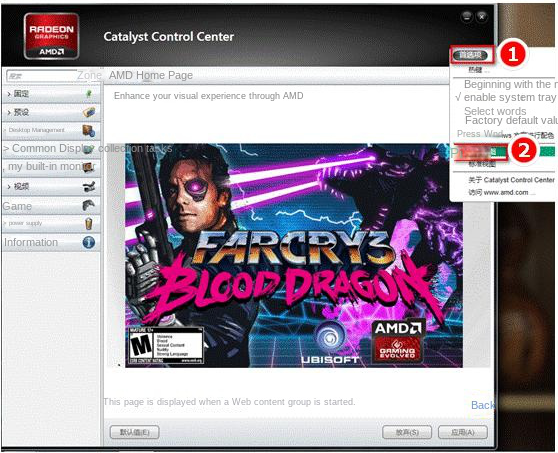Image resolution: width=558 pixels, height=453 pixels.
Task: Click the 应用(A) apply button
Action: (463, 432)
